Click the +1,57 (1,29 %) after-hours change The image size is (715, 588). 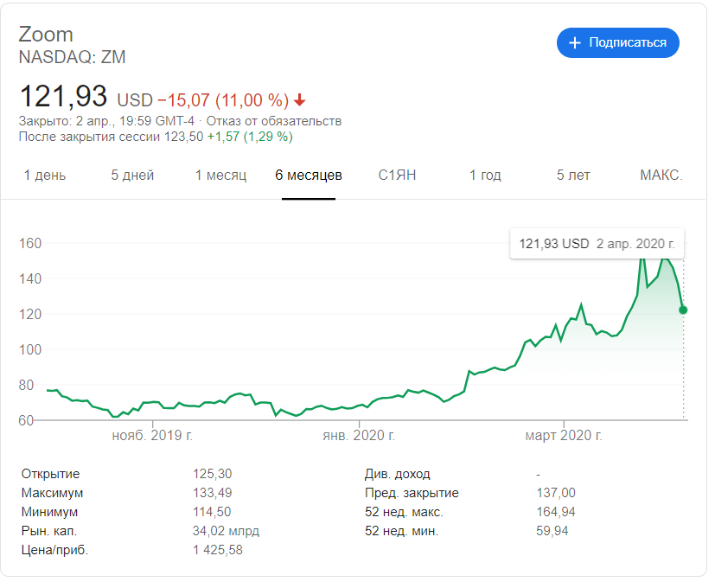click(250, 137)
